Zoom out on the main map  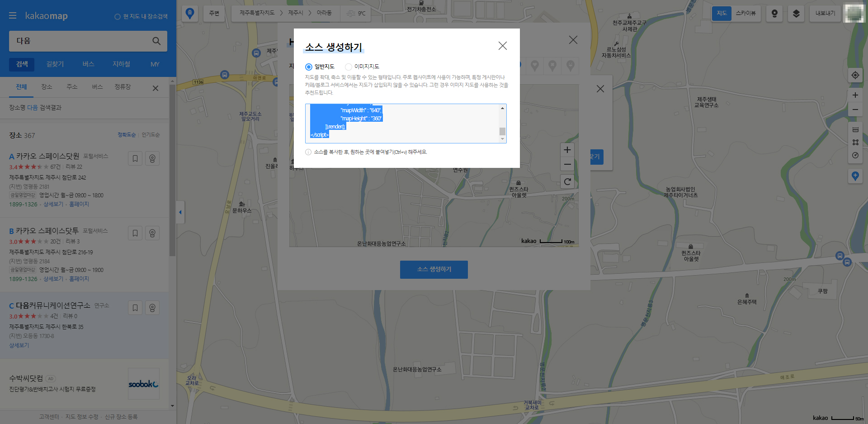pos(855,110)
